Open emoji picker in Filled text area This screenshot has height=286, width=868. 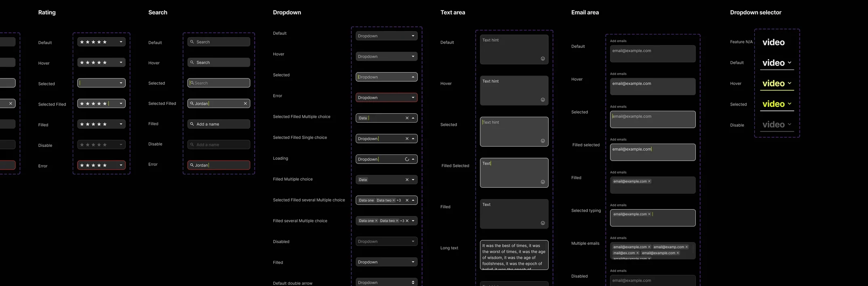[543, 223]
